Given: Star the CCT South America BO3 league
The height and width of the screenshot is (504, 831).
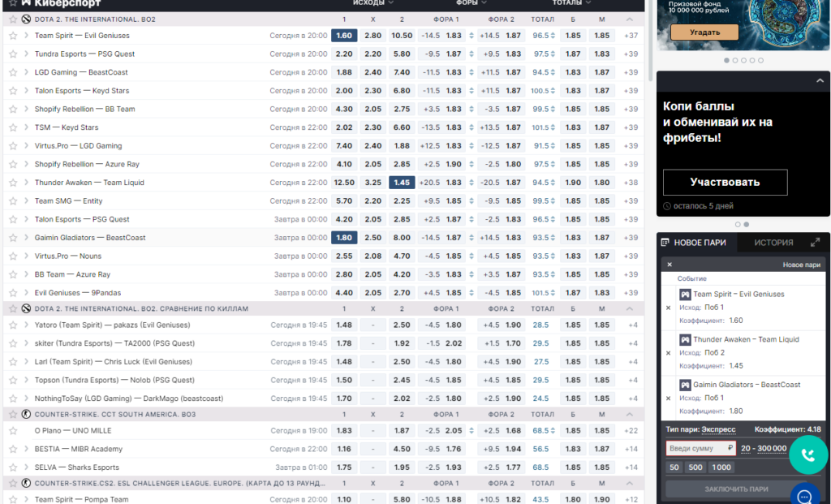Looking at the screenshot, I should (13, 415).
